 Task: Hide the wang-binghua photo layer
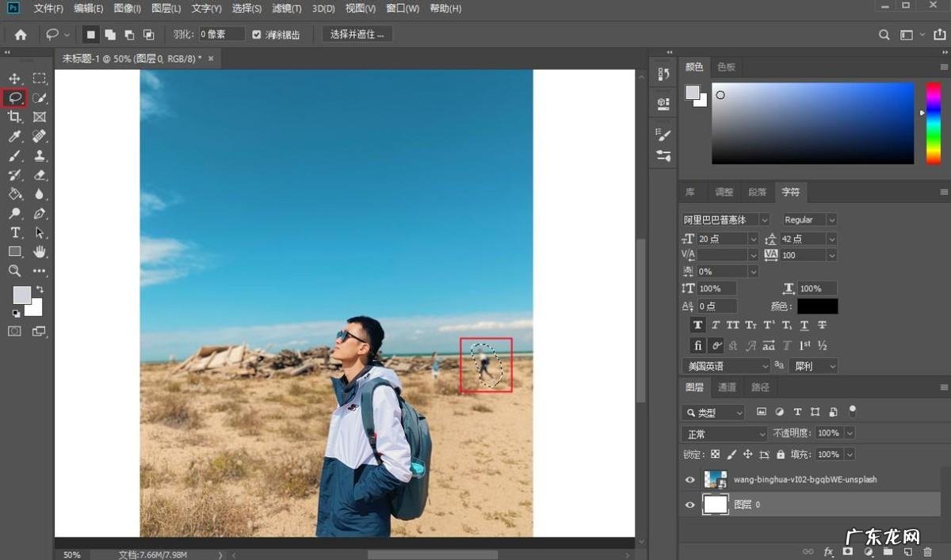[x=690, y=480]
